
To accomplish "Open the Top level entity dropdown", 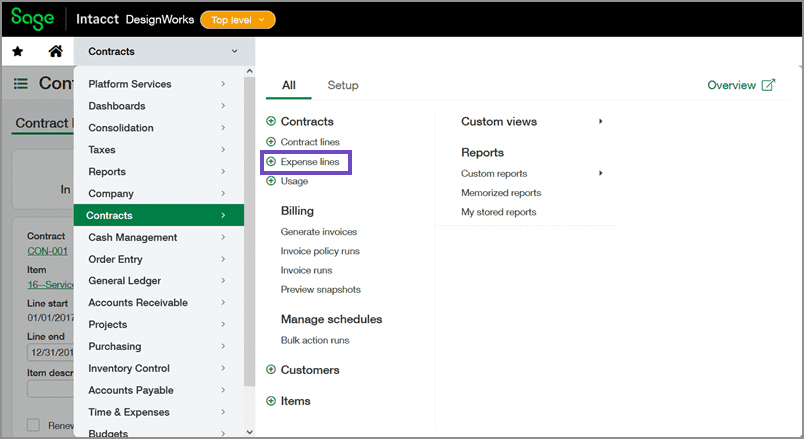I will point(237,20).
